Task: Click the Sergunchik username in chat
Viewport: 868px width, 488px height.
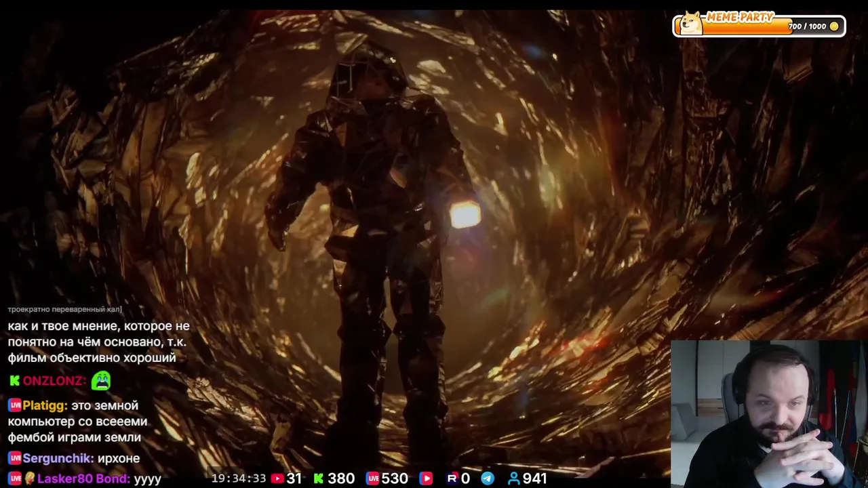Action: 58,458
